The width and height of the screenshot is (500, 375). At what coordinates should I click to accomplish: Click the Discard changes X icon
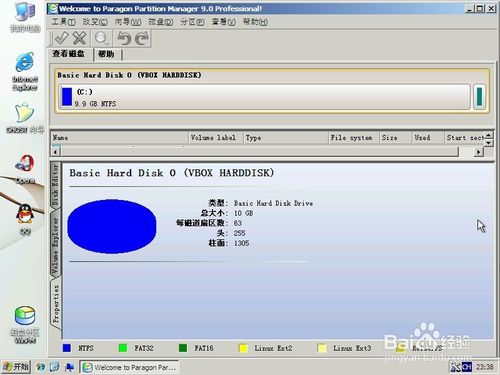tap(79, 38)
